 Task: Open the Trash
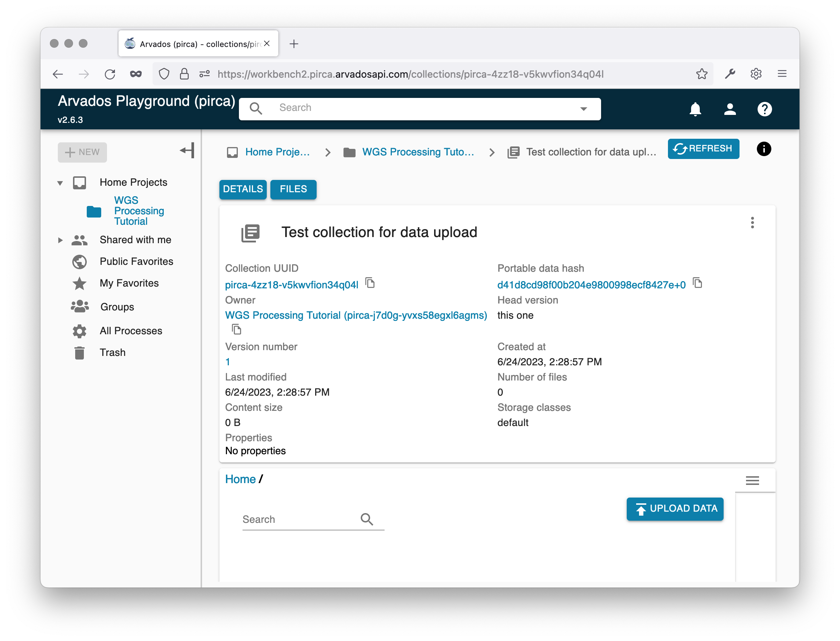(x=112, y=353)
